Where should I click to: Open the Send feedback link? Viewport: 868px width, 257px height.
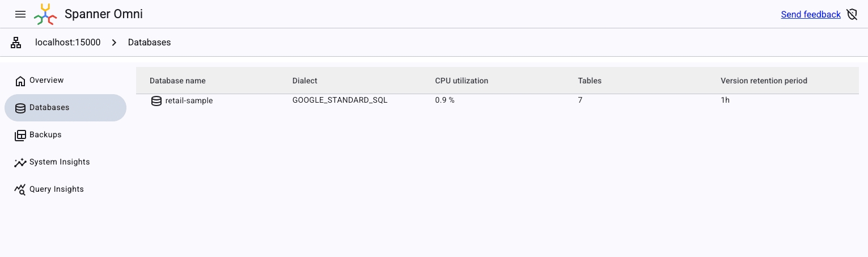(x=810, y=15)
